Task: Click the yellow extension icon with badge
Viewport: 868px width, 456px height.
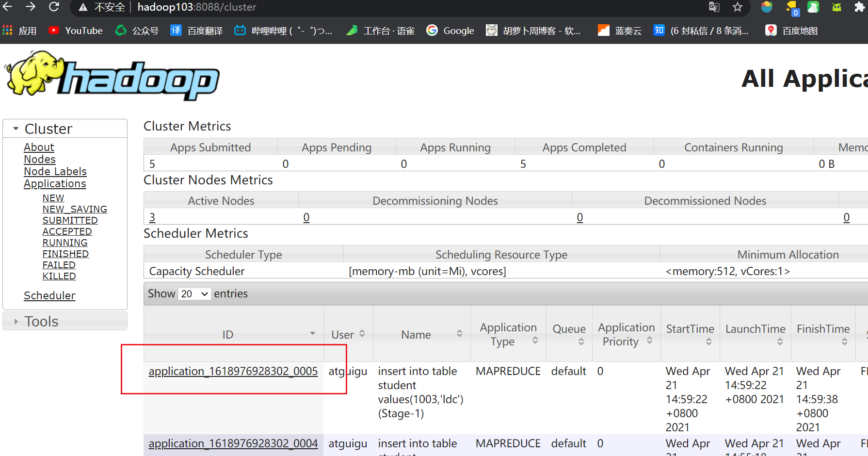Action: pos(791,8)
